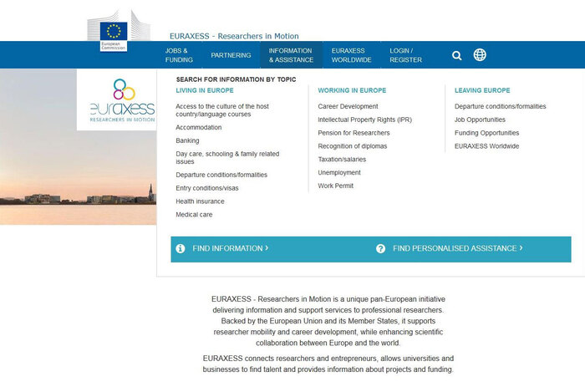
Task: Open the Taxation/salaries link
Action: tap(342, 160)
